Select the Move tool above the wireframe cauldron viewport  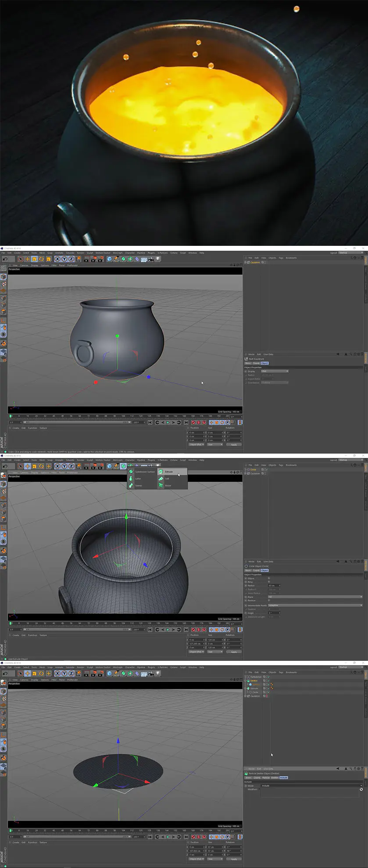(28, 466)
